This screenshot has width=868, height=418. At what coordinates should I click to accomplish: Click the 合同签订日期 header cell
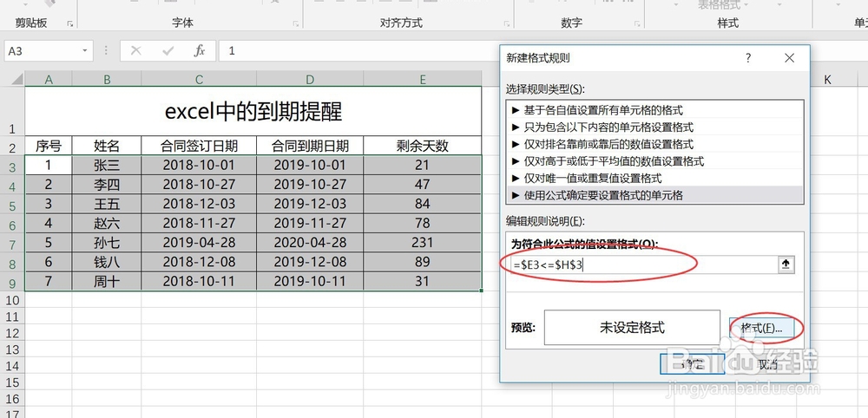199,146
